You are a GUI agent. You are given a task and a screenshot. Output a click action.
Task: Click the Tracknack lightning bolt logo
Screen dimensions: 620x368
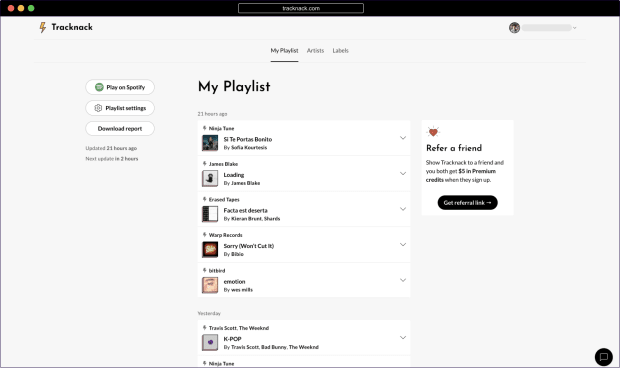(43, 27)
